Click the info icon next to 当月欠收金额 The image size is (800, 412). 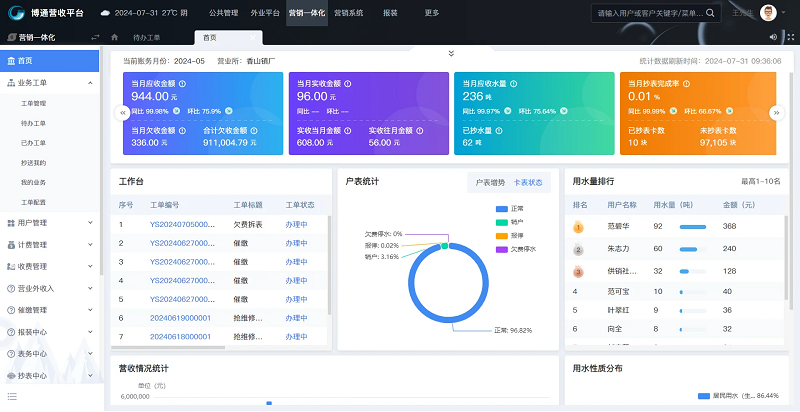click(x=182, y=131)
